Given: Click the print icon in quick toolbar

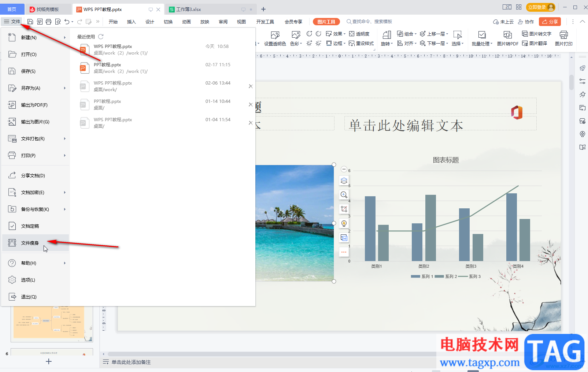Looking at the screenshot, I should pyautogui.click(x=48, y=22).
